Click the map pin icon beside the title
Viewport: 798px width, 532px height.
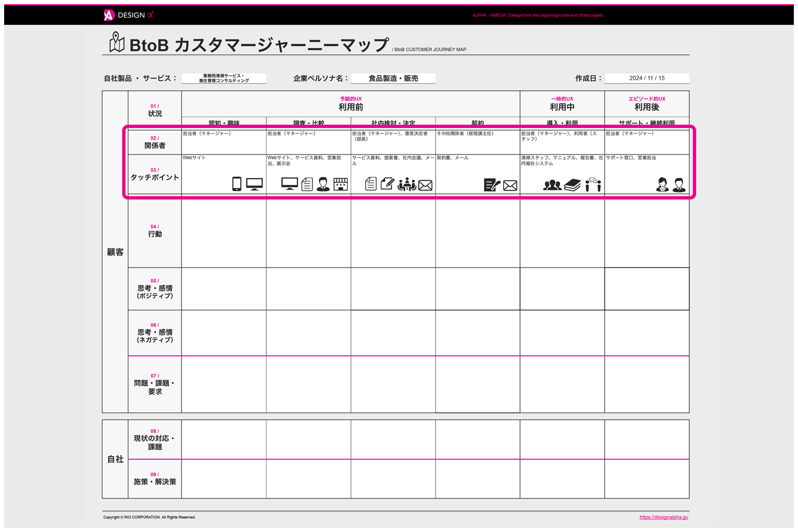(117, 42)
